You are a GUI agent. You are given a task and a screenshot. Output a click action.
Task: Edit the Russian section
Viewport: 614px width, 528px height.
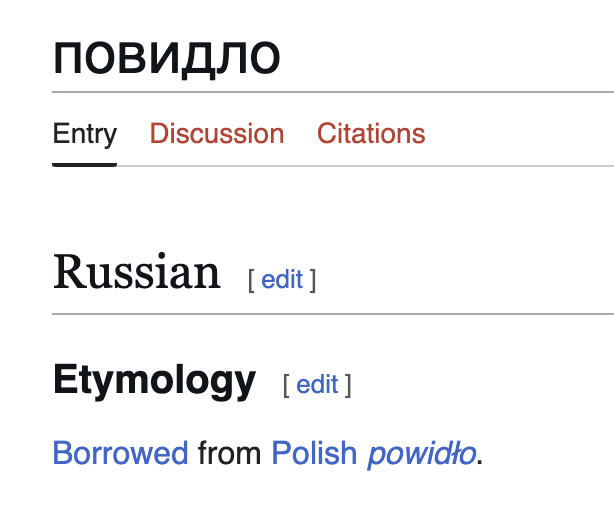click(x=282, y=280)
